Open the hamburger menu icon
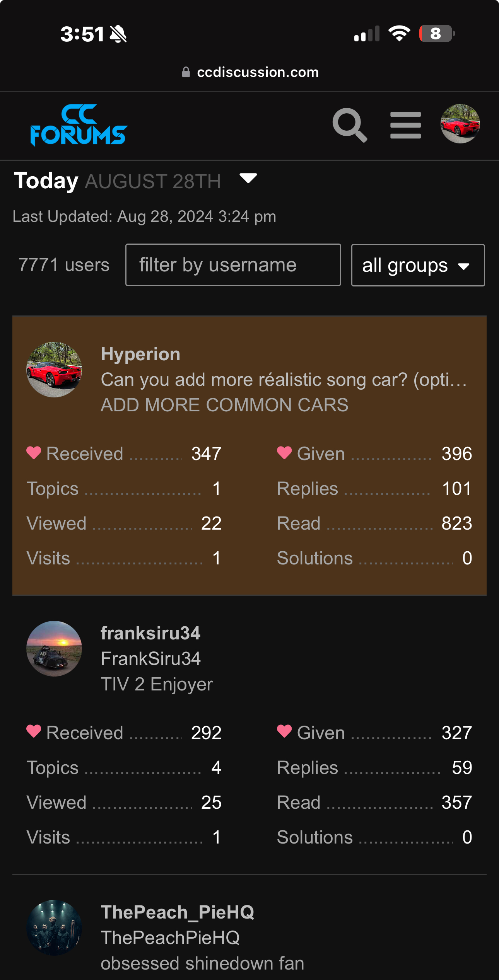This screenshot has height=980, width=499. 405,125
